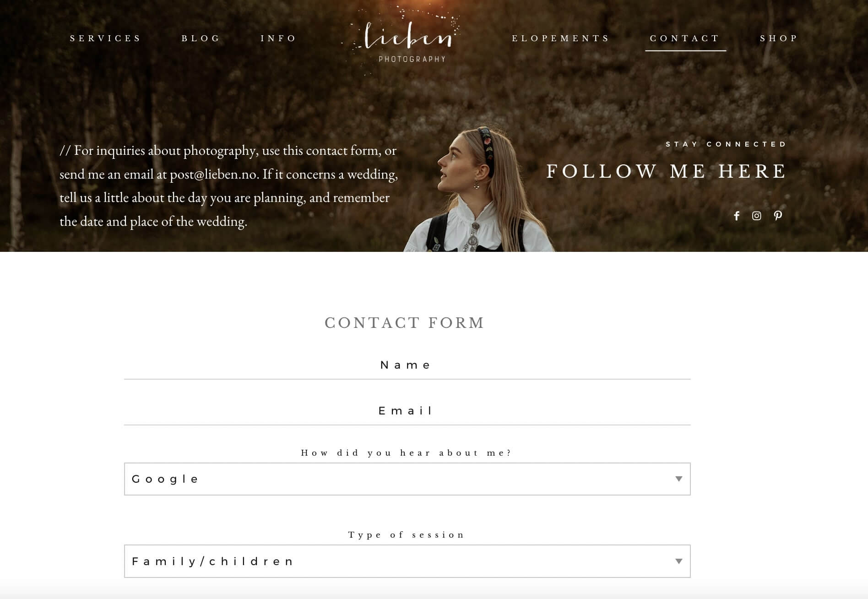Go to the Blog page
Screen dimensions: 868x599
click(x=201, y=38)
